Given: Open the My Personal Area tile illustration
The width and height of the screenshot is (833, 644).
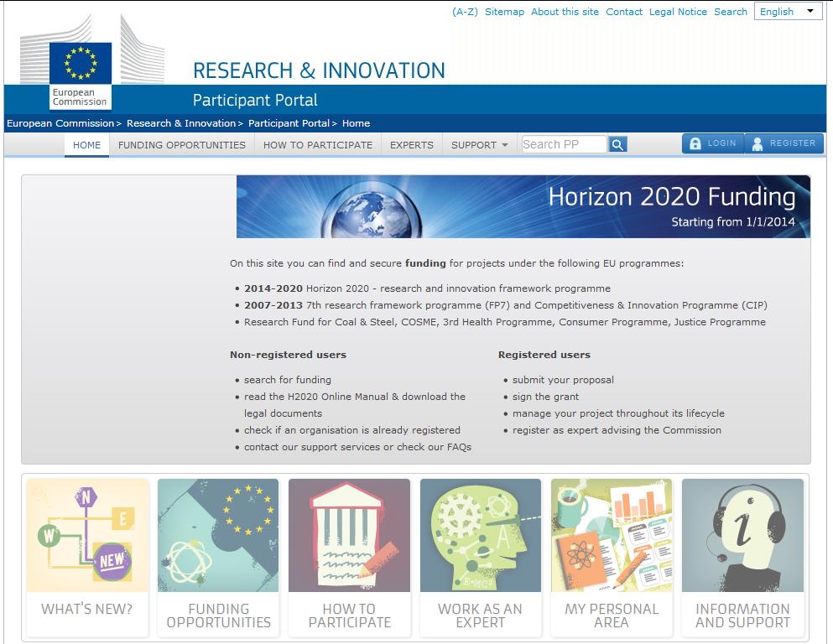Looking at the screenshot, I should [612, 535].
